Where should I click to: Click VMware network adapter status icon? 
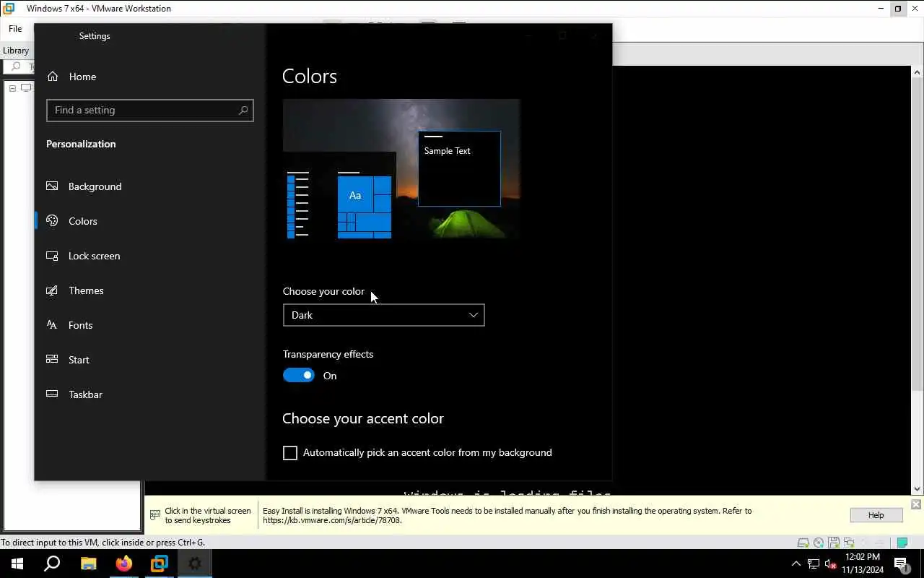849,543
